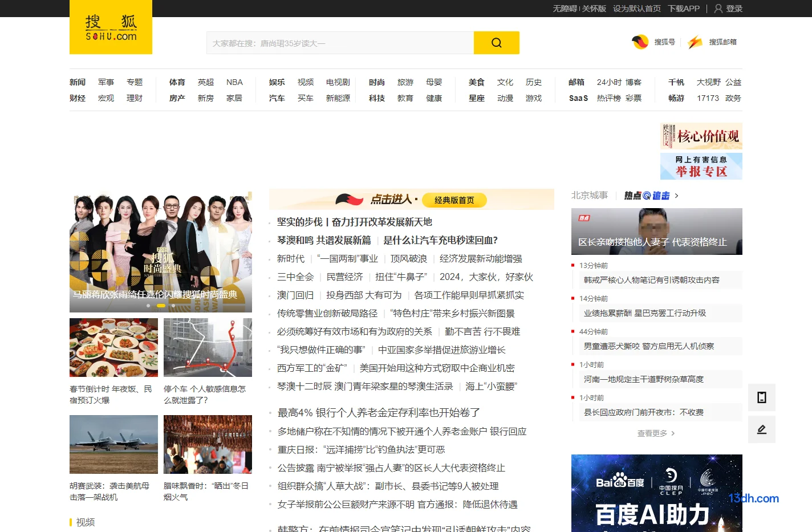This screenshot has height=532, width=812.
Task: Open 河南一地规定主干道野树杂草高度 item
Action: (644, 379)
